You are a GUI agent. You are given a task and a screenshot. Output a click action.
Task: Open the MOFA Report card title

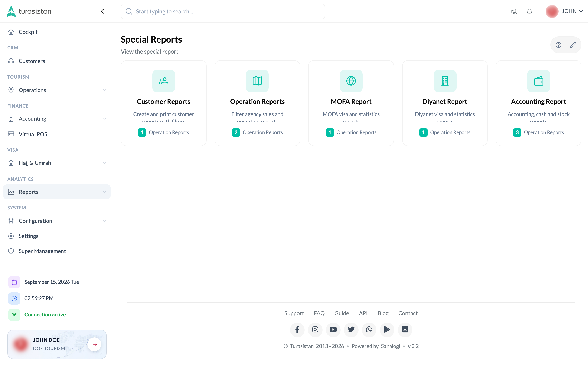351,101
